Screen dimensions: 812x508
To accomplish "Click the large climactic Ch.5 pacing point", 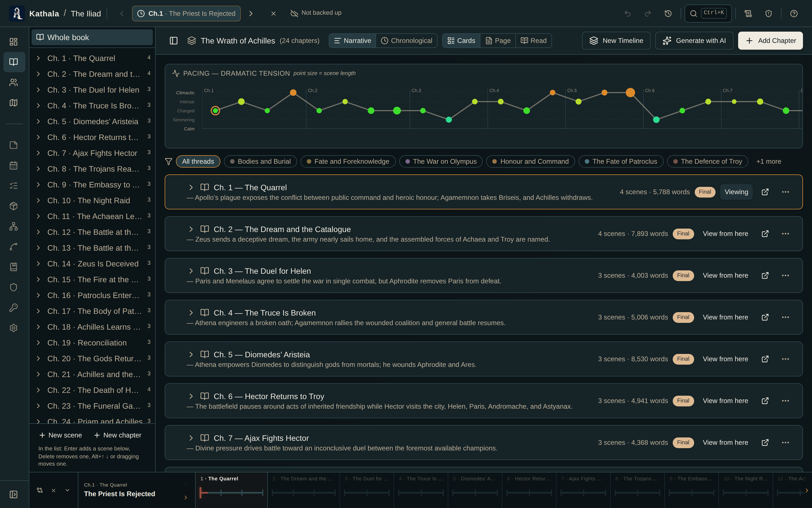I will tap(630, 92).
